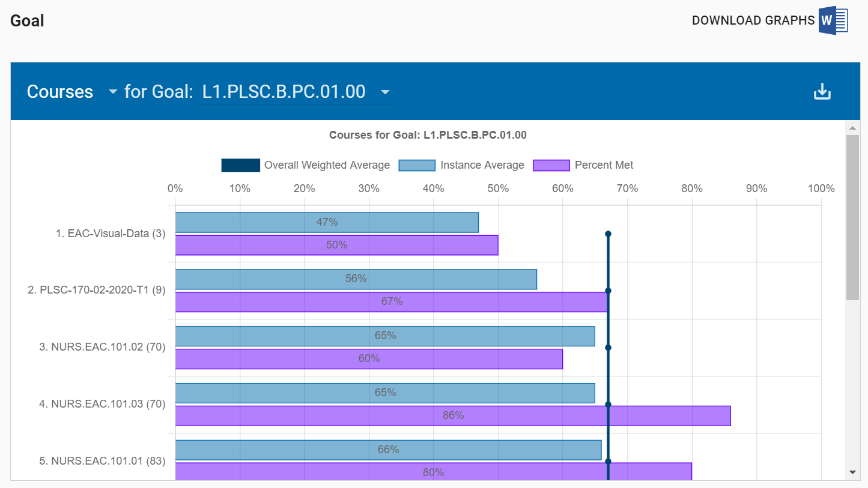Click the Word document download icon
This screenshot has height=488, width=868.
pyautogui.click(x=833, y=20)
